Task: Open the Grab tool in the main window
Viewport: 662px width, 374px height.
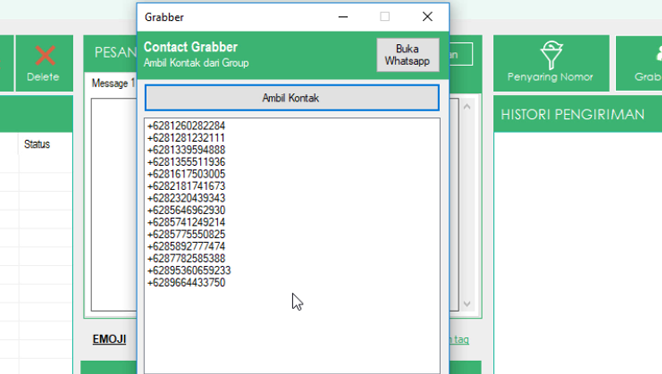Action: (639, 63)
